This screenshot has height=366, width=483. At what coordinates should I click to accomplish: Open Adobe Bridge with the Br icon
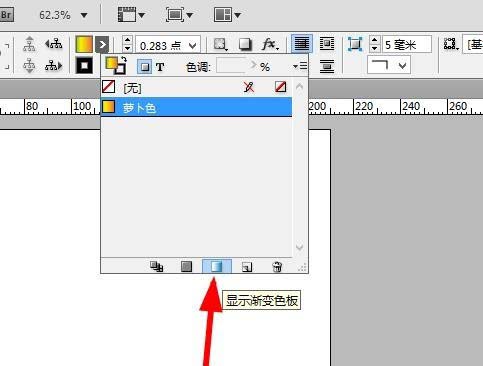(6, 15)
